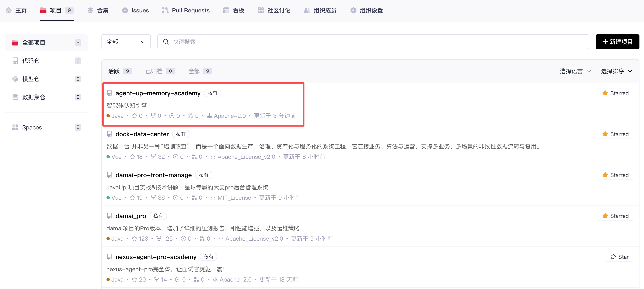Click the Issues circle icon
644x289 pixels.
[125, 10]
